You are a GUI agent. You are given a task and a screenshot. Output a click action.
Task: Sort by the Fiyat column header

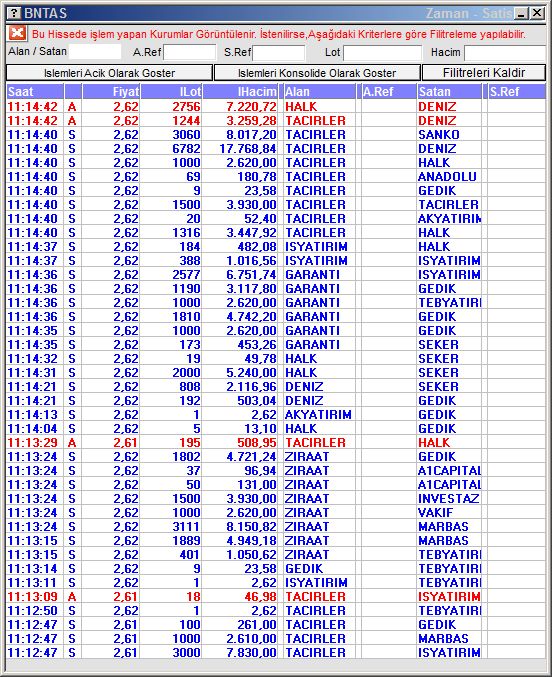coord(111,92)
